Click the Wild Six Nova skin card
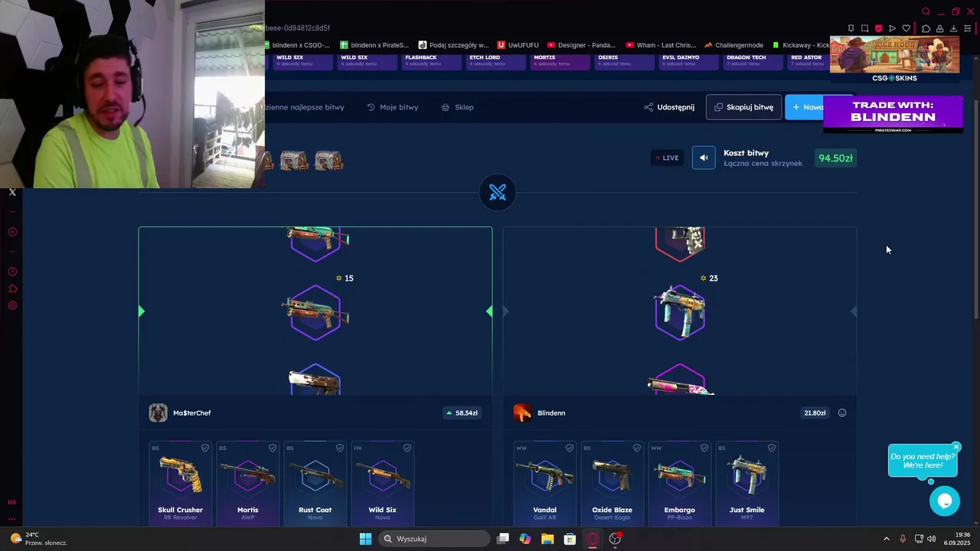 coord(383,484)
